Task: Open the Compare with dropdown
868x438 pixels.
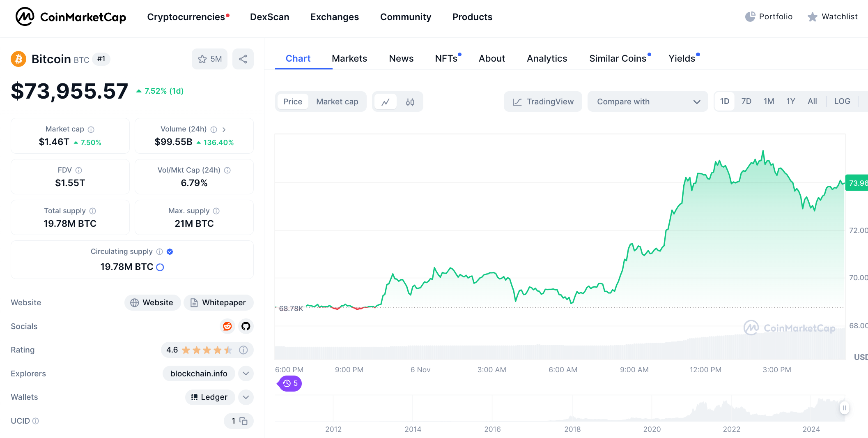Action: point(648,101)
